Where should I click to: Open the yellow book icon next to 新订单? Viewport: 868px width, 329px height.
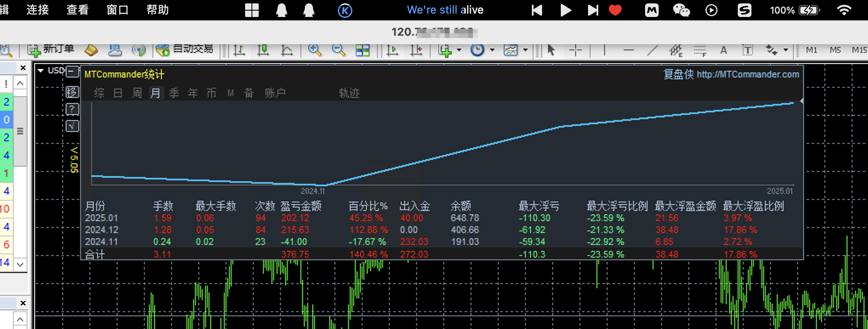point(91,50)
